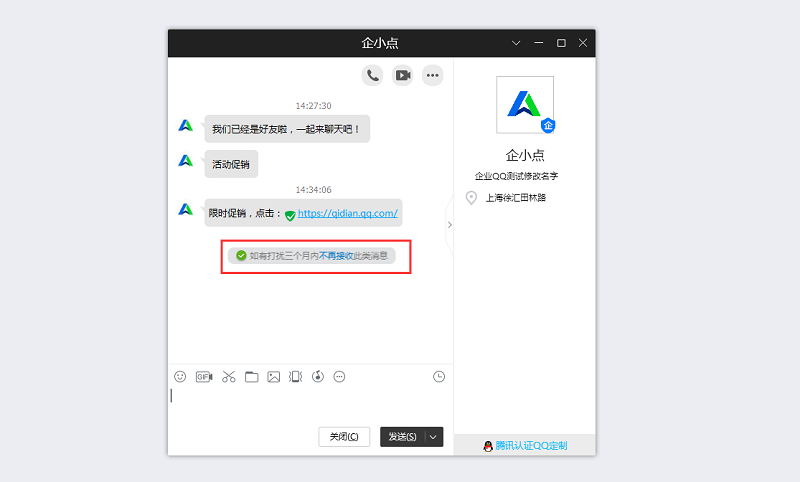Start a video call with the camera icon

403,75
